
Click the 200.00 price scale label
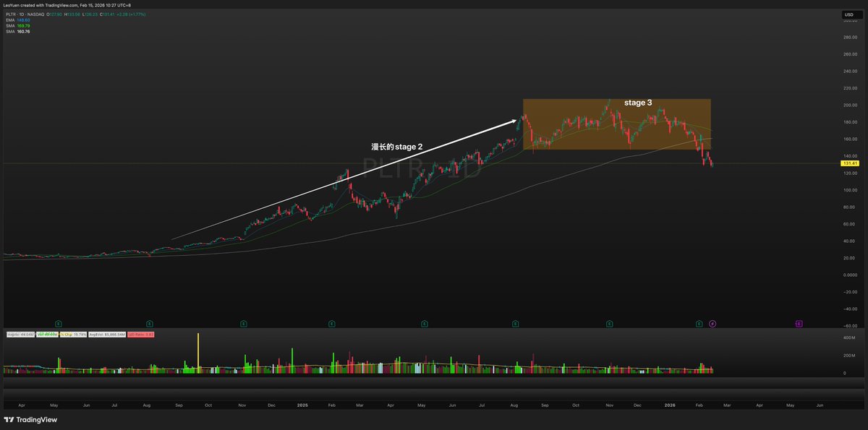click(849, 105)
